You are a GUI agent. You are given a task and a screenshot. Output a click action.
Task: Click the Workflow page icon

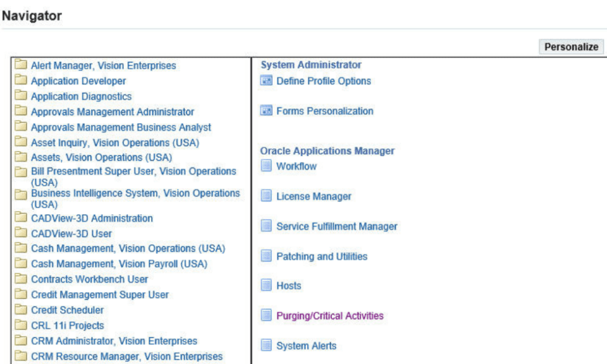[266, 167]
